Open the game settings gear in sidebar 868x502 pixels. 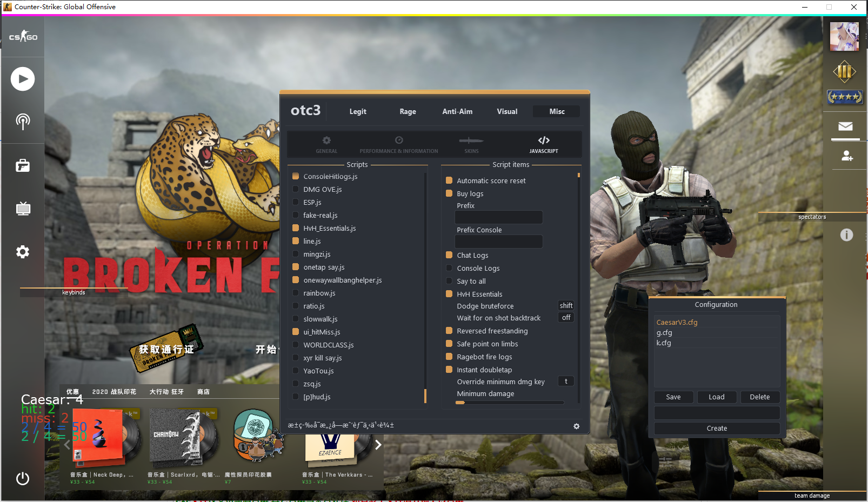(23, 252)
